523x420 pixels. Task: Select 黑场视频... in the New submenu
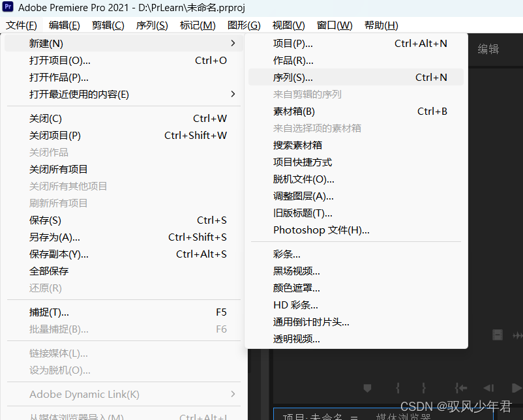point(356,271)
